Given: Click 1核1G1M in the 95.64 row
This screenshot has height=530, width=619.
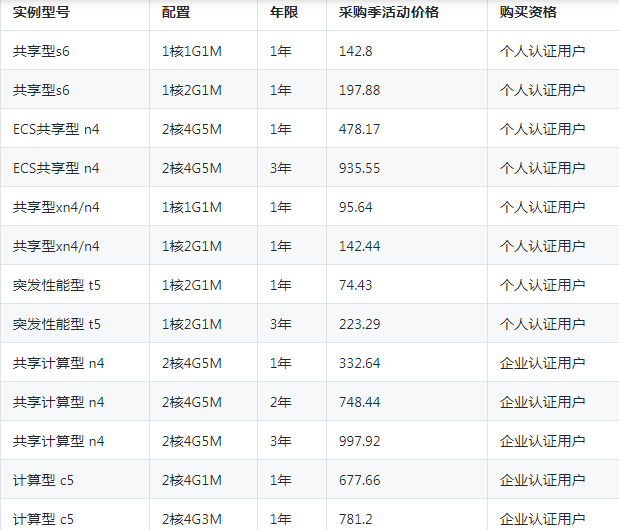Looking at the screenshot, I should coord(192,207).
